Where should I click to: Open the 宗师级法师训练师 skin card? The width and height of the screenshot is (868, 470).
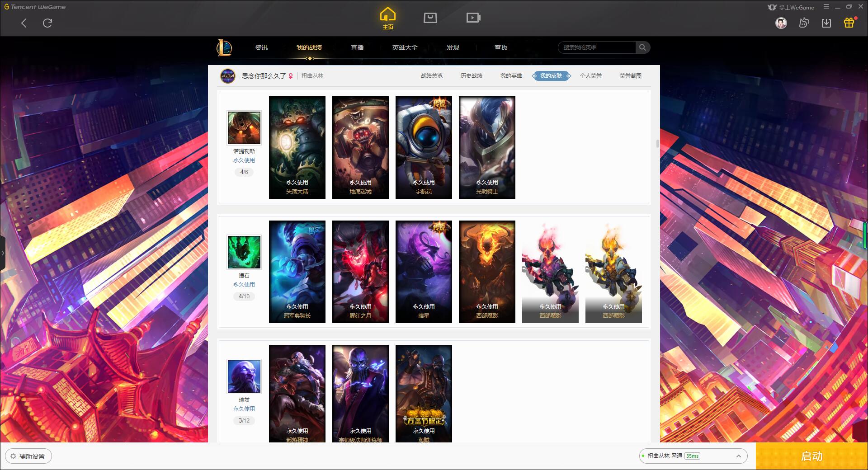pos(360,394)
